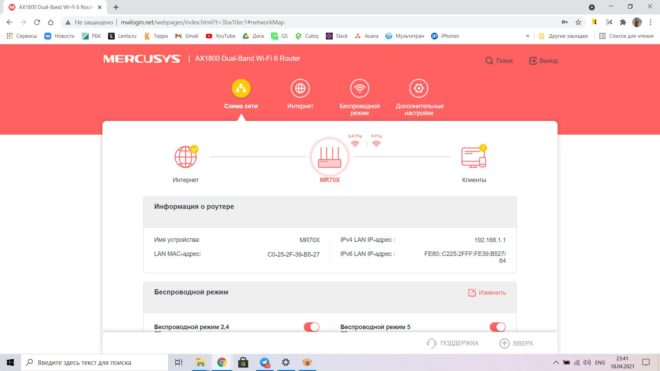
Task: Show hidden system tray icons
Action: 556,362
